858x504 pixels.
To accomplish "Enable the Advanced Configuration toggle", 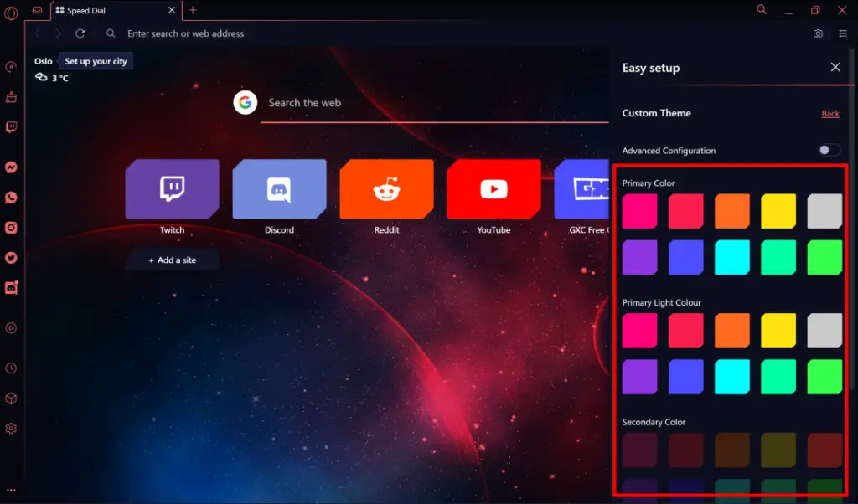I will pyautogui.click(x=829, y=150).
